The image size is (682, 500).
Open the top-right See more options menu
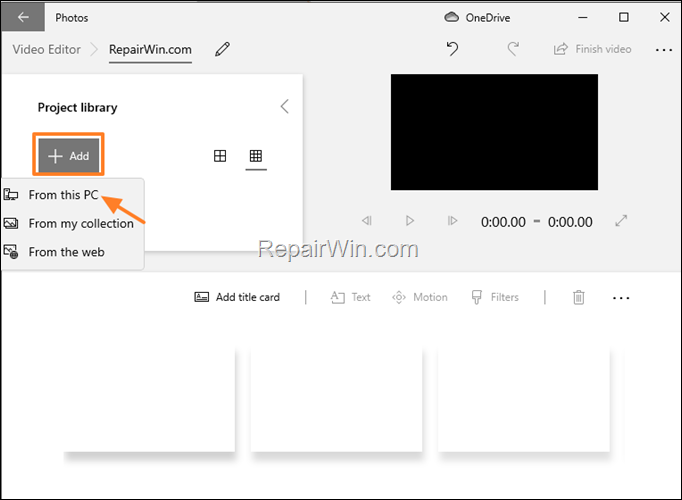664,50
